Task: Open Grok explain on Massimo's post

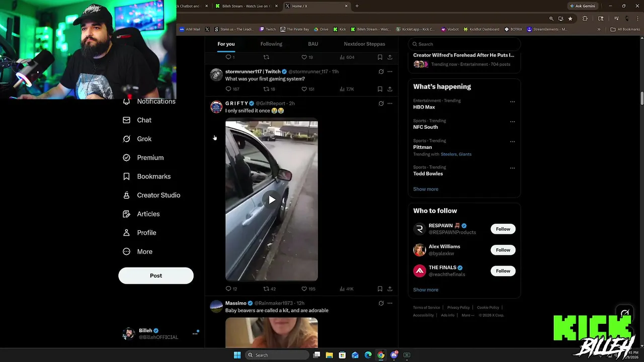Action: click(x=381, y=303)
